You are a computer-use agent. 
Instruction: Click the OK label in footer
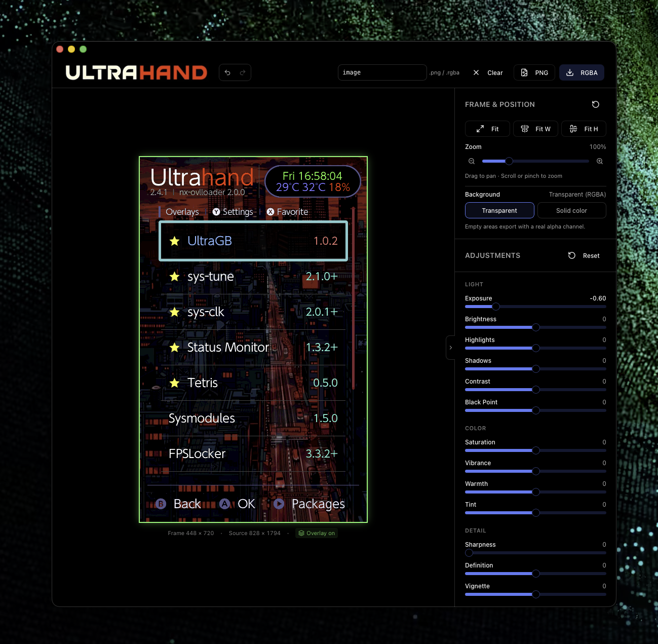247,504
